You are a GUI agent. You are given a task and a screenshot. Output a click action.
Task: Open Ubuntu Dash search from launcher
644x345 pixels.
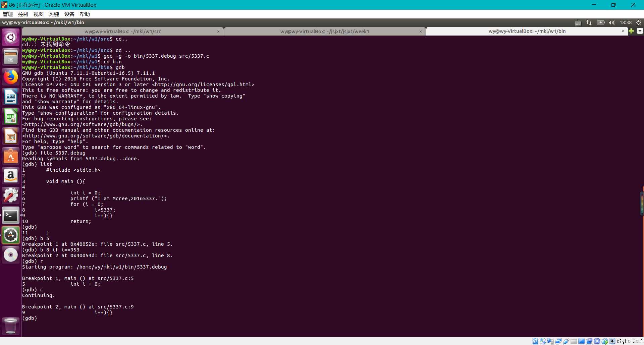coord(11,37)
